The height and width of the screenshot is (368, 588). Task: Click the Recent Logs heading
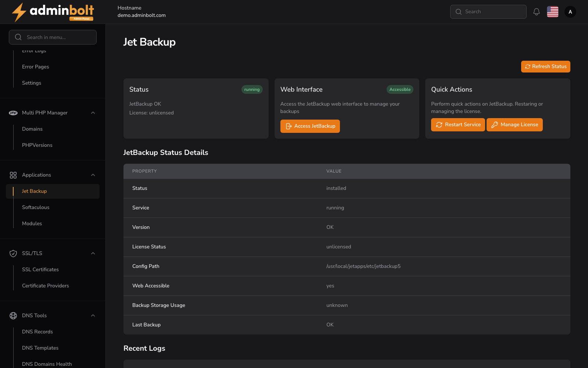[144, 348]
